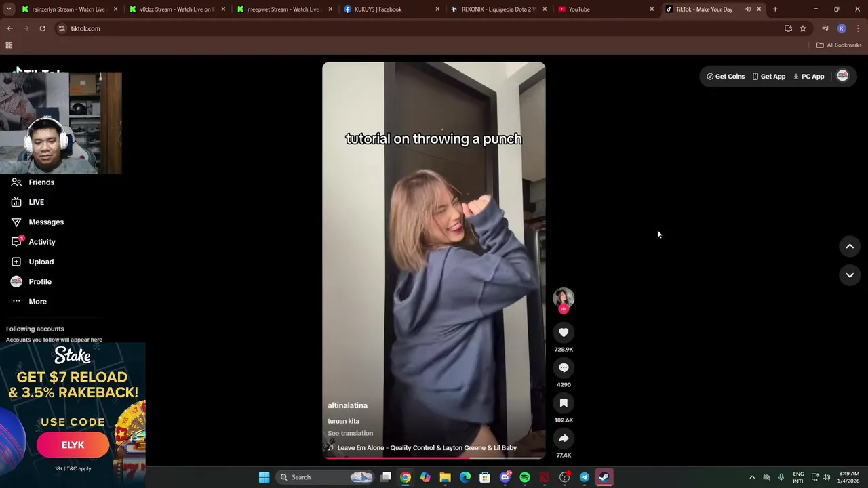The image size is (868, 488).
Task: Open the Windows Start menu
Action: (264, 477)
